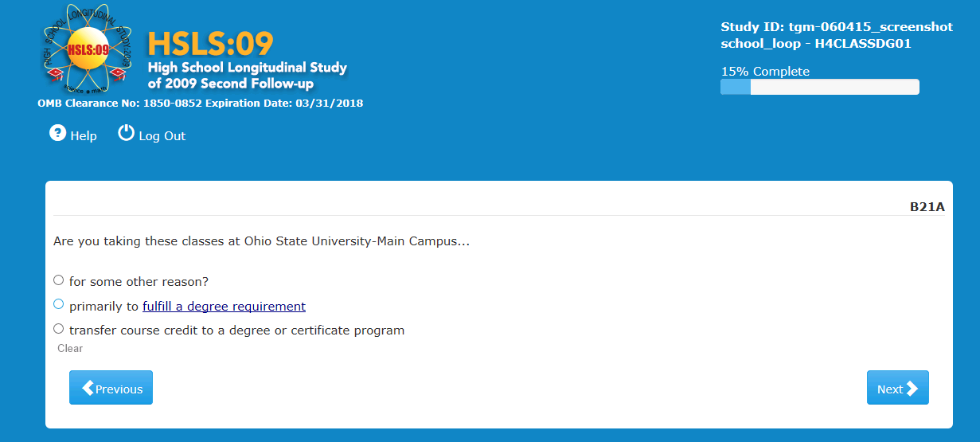Viewport: 980px width, 442px height.
Task: Choose the "primarily to" degree requirement radio
Action: pos(58,304)
